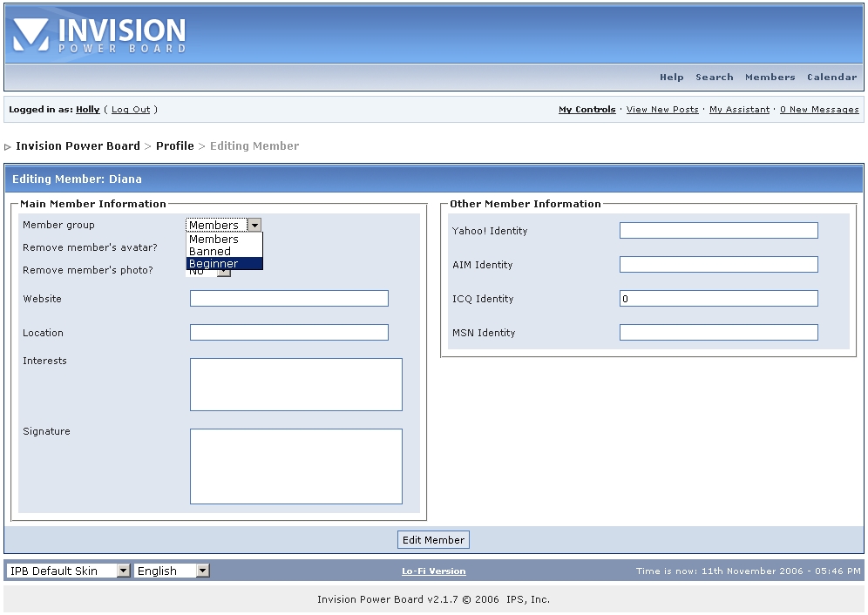This screenshot has height=615, width=868.
Task: Open the 0 New Messages link
Action: click(819, 110)
